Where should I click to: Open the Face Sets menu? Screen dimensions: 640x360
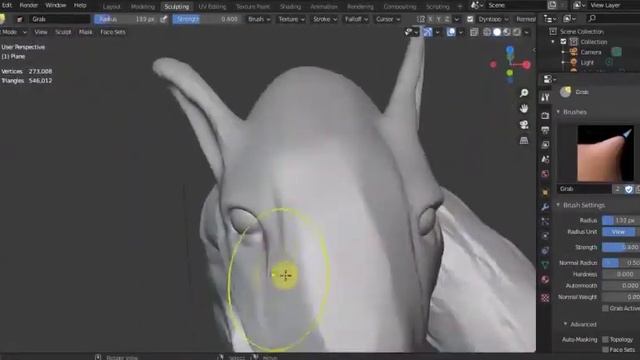pyautogui.click(x=113, y=32)
